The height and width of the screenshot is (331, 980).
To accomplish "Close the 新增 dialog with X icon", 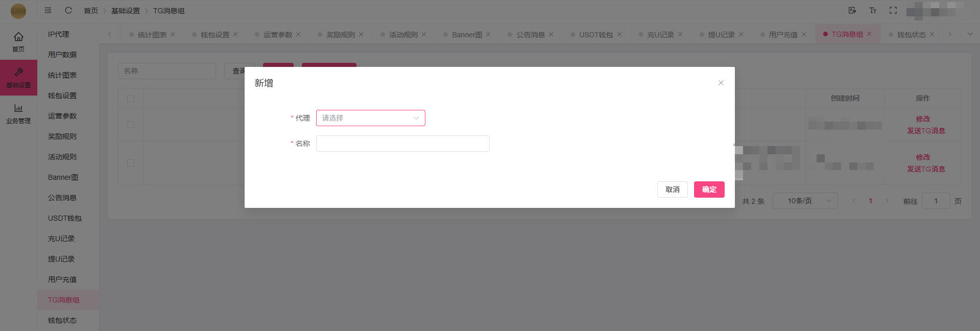I will pos(721,83).
